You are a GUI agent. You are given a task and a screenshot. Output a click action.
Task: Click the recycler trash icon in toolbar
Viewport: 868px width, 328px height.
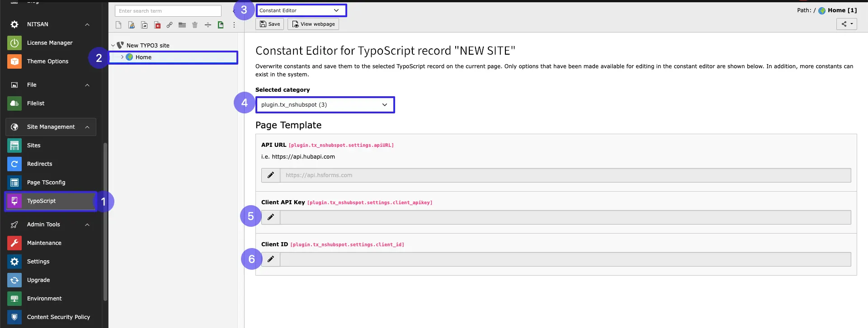[x=195, y=25]
